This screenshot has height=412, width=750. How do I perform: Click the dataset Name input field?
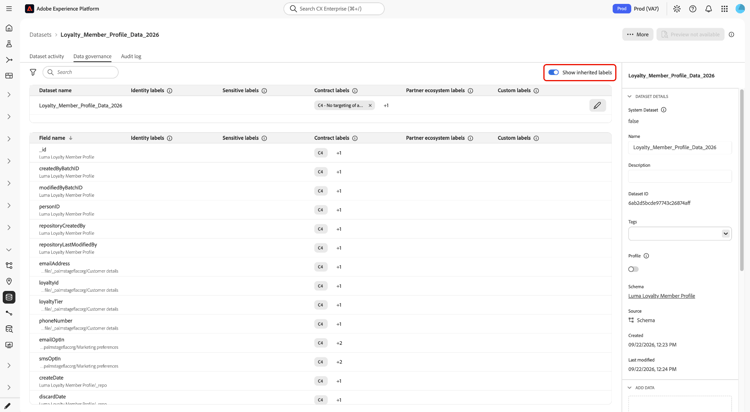[680, 147]
